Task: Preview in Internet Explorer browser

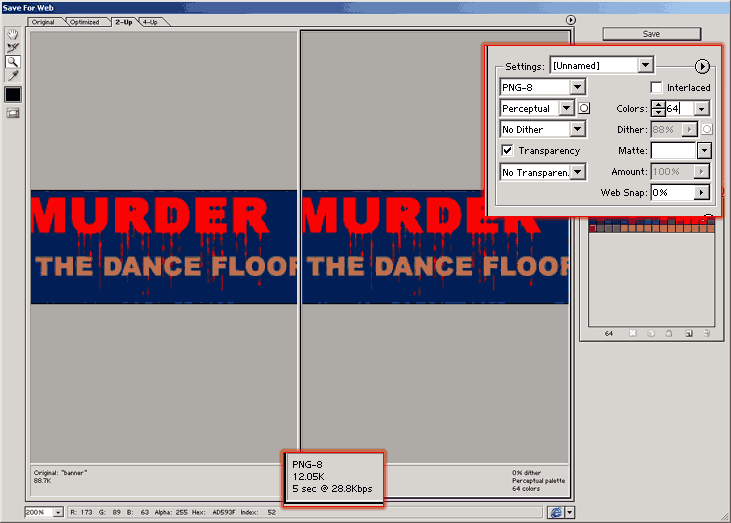Action: tap(556, 512)
